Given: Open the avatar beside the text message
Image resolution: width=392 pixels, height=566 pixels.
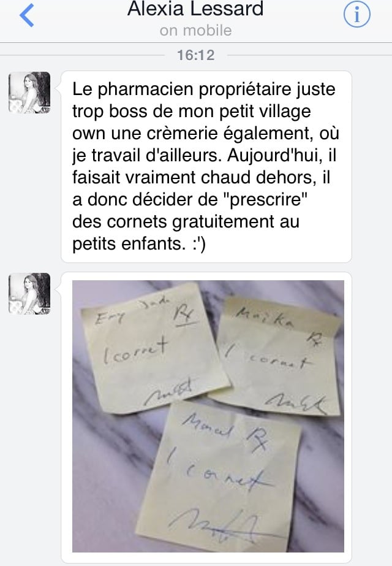Looking at the screenshot, I should point(29,93).
